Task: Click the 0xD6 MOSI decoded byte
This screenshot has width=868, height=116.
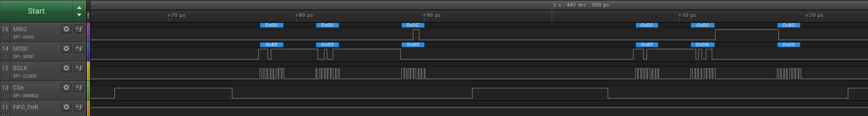Action: click(702, 45)
